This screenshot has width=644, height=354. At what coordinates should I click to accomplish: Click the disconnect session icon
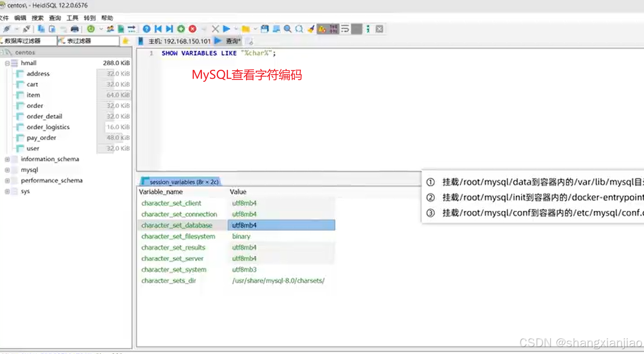click(26, 29)
